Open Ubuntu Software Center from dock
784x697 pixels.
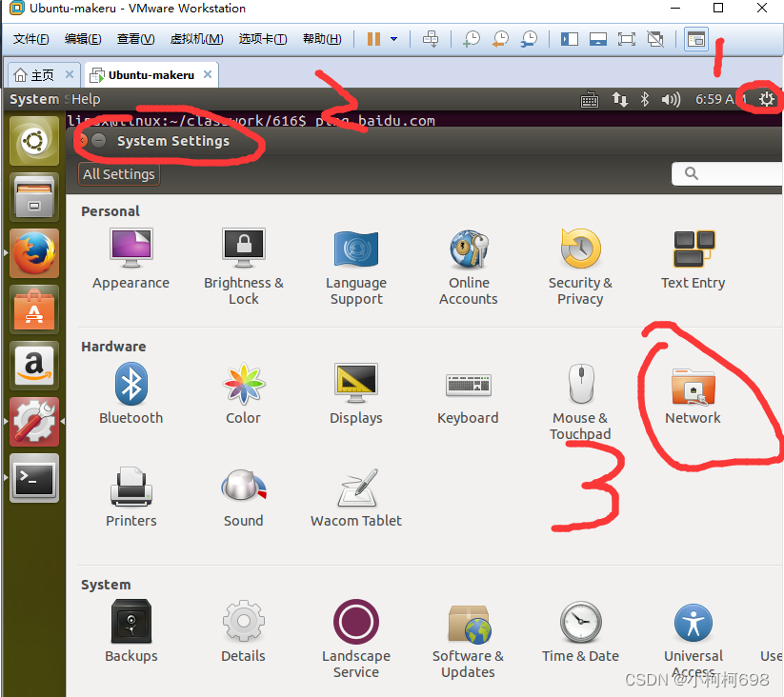point(34,309)
